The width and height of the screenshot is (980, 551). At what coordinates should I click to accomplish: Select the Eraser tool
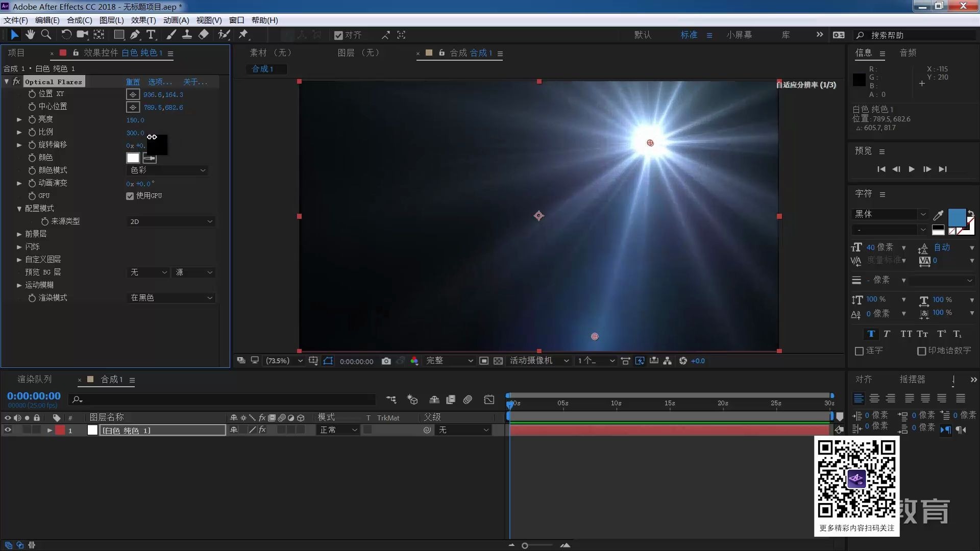coord(203,35)
